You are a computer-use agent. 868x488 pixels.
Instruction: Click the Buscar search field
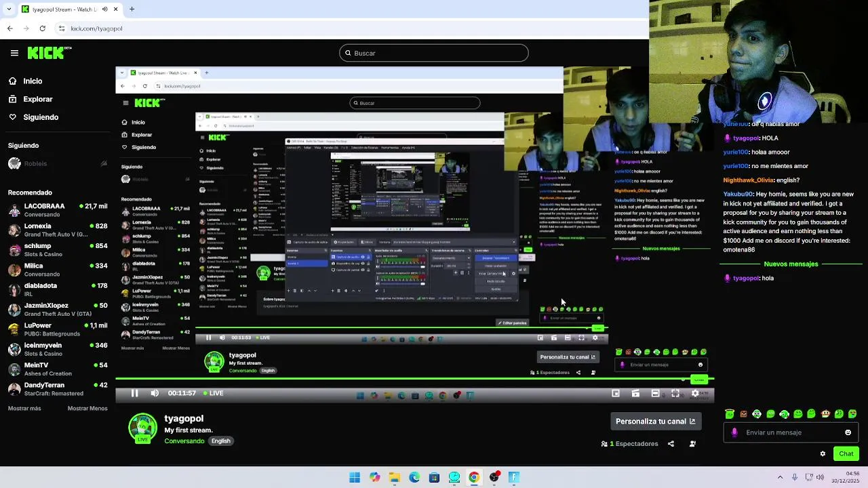tap(434, 53)
